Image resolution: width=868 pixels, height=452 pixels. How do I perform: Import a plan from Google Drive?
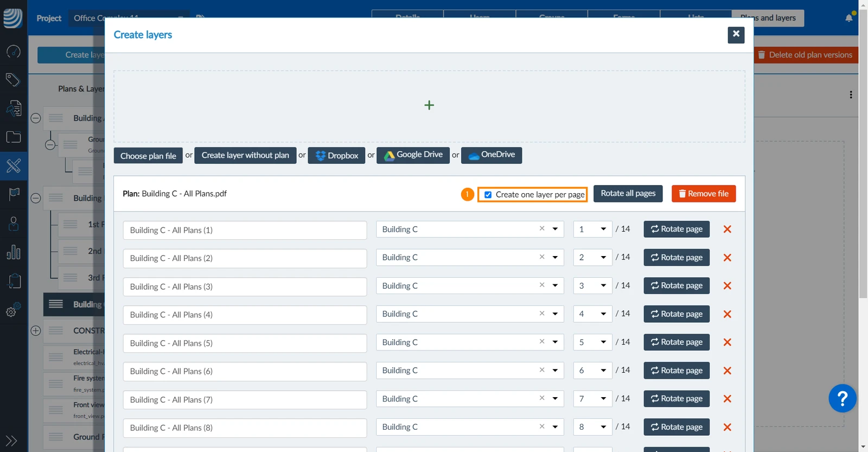pyautogui.click(x=413, y=155)
